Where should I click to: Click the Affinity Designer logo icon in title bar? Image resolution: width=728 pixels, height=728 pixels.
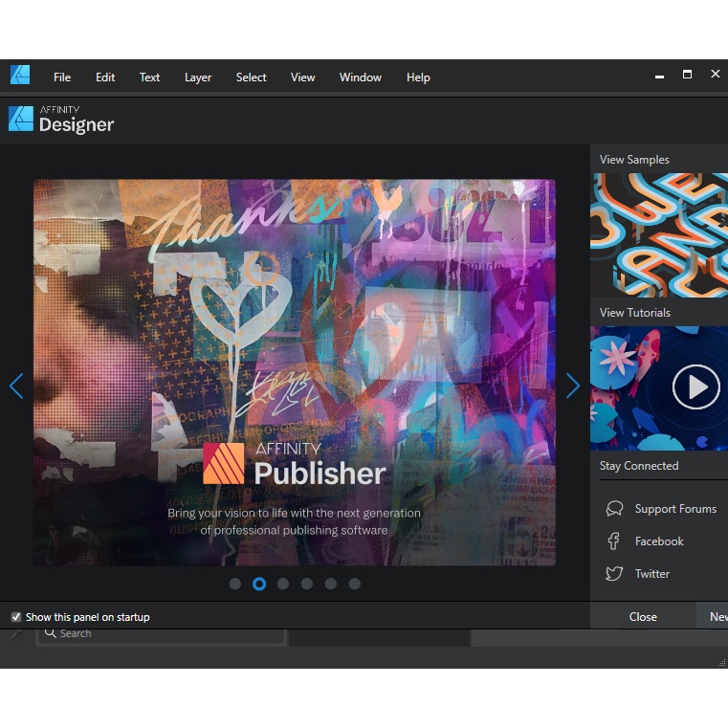point(20,76)
